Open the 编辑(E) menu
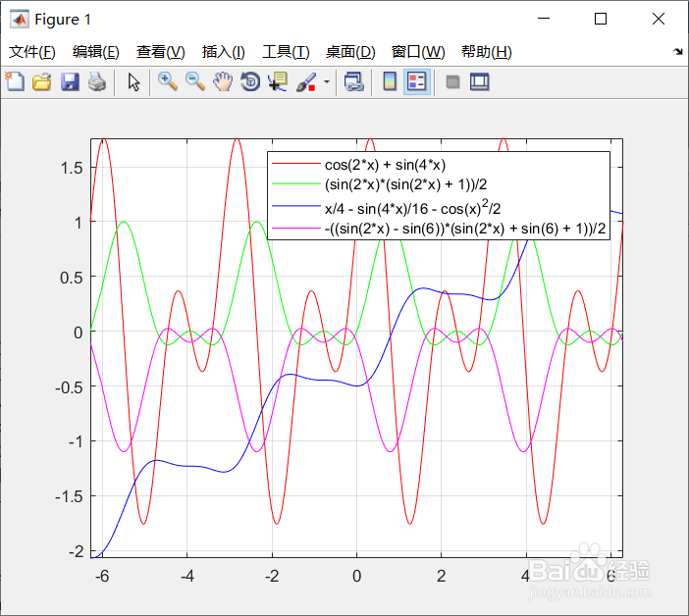Screen dimensions: 689x616 (96, 52)
